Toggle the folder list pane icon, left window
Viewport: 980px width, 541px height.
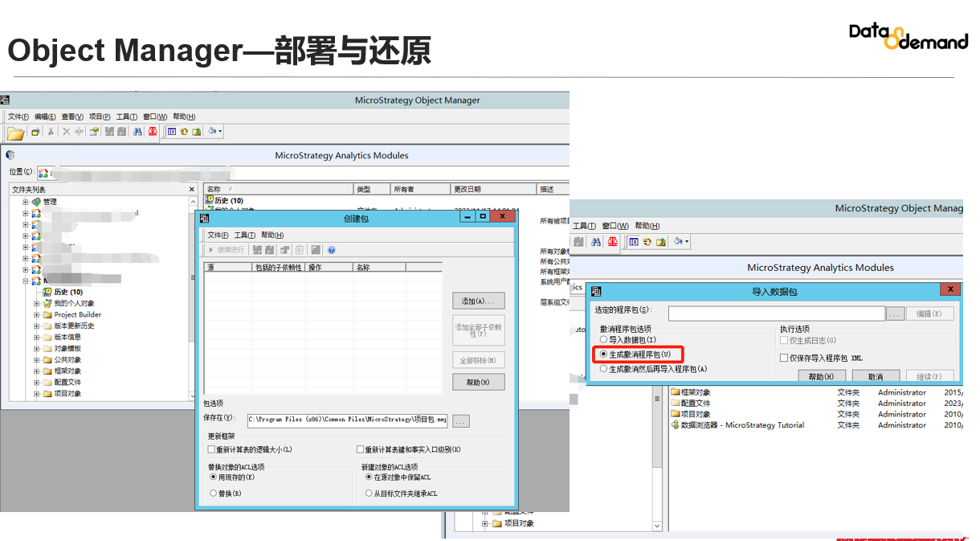pyautogui.click(x=172, y=132)
